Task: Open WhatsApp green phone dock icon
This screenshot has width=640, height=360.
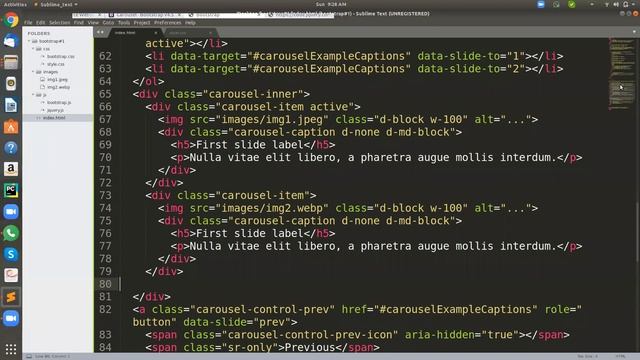Action: (x=11, y=233)
